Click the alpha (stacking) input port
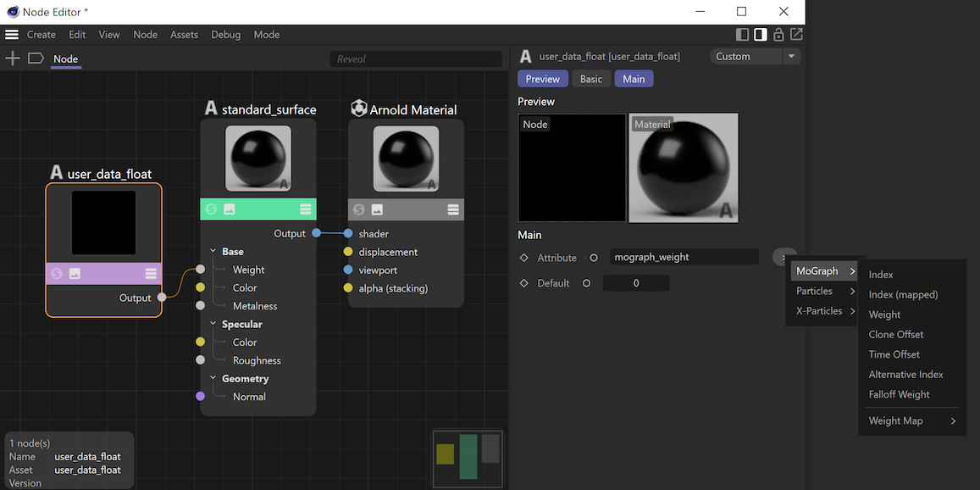 (x=348, y=288)
